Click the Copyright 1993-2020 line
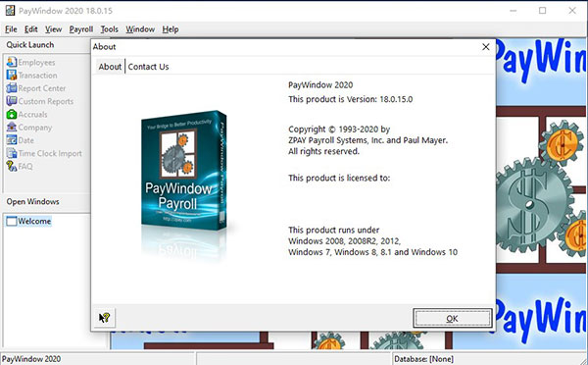588x365 pixels. (x=339, y=130)
